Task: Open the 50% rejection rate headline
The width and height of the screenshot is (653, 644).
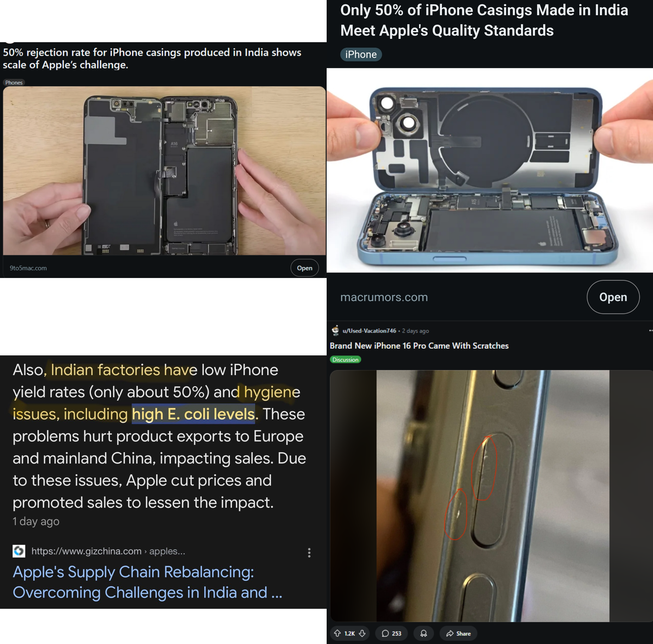Action: click(x=152, y=59)
